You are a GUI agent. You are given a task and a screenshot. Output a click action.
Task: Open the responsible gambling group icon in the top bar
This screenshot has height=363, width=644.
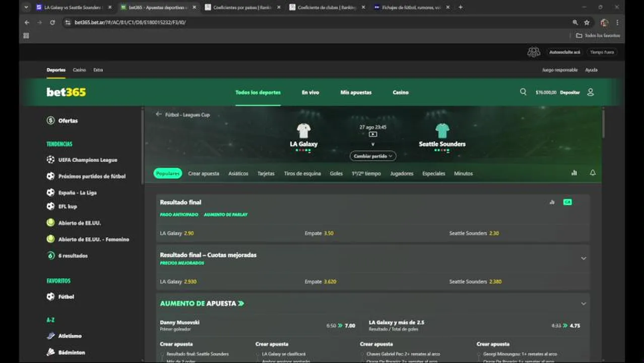[x=534, y=52]
